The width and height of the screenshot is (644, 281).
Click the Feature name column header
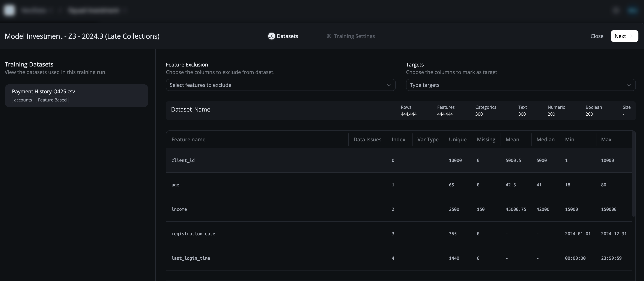[x=188, y=139]
